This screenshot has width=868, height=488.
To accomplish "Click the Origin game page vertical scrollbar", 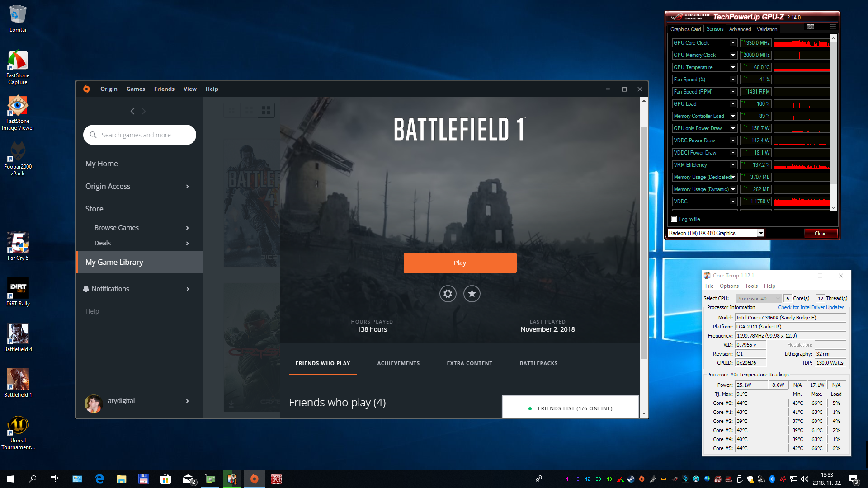I will tap(644, 242).
